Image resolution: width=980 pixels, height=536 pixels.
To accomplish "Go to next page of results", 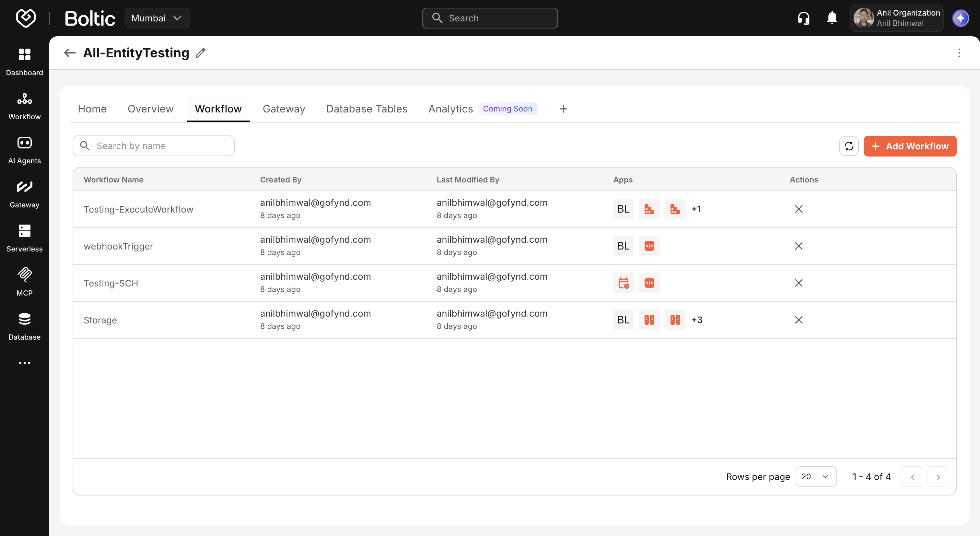I will click(938, 477).
